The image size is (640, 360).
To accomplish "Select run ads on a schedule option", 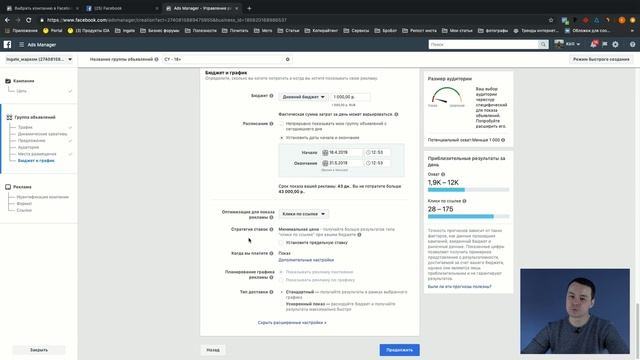I will pyautogui.click(x=281, y=280).
